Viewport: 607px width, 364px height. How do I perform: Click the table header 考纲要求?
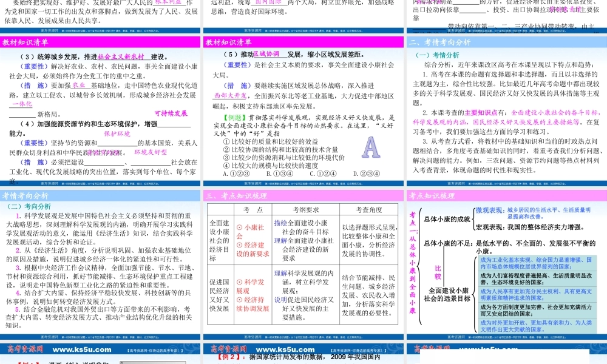306,210
